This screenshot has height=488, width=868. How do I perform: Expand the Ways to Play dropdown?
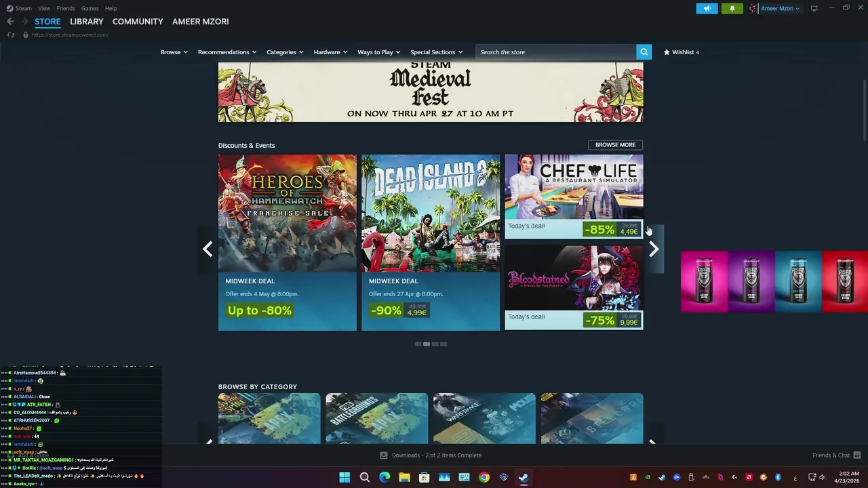(378, 52)
